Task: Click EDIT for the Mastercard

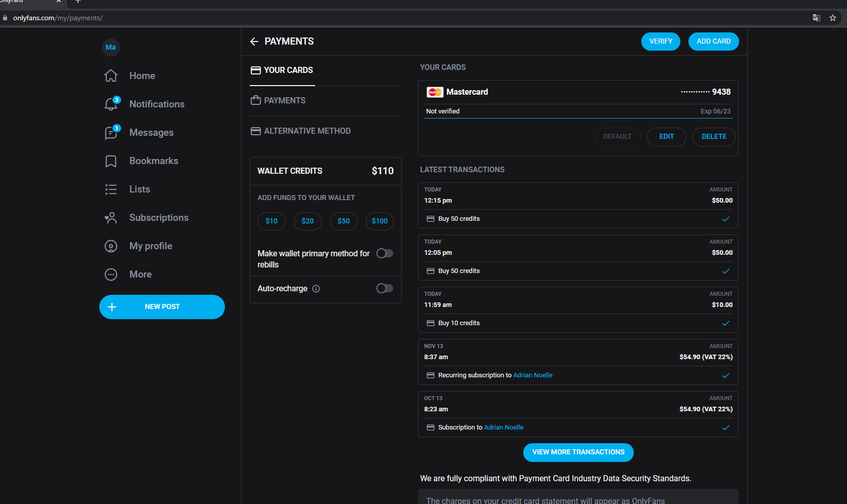Action: coord(667,137)
